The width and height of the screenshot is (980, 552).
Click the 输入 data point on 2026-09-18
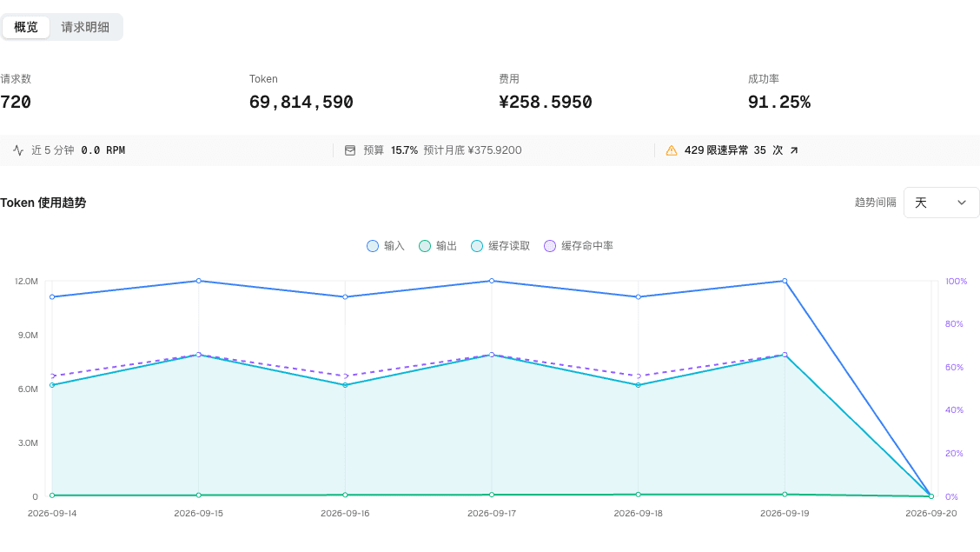click(x=638, y=297)
